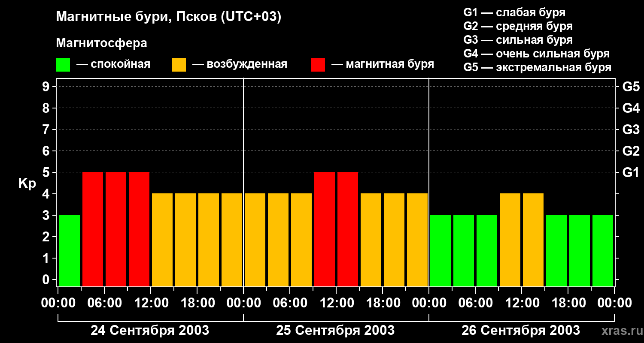Click right-axis label 'G5' beside the plot
Screen dimensions: 644x343
pyautogui.click(x=631, y=87)
